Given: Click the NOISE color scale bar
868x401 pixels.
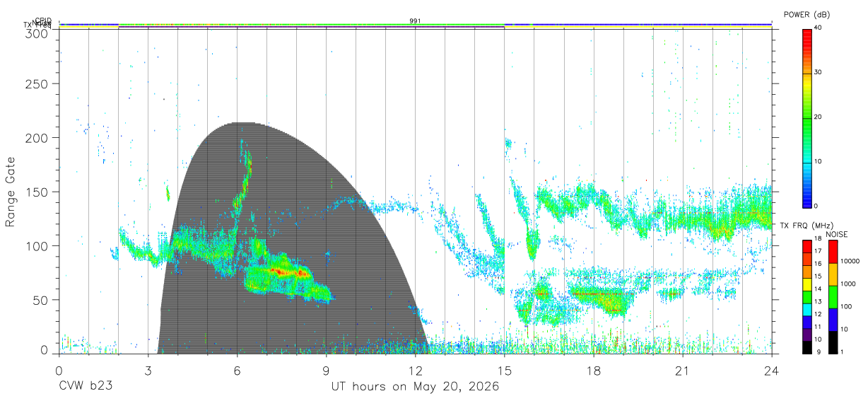Looking at the screenshot, I should (x=833, y=296).
